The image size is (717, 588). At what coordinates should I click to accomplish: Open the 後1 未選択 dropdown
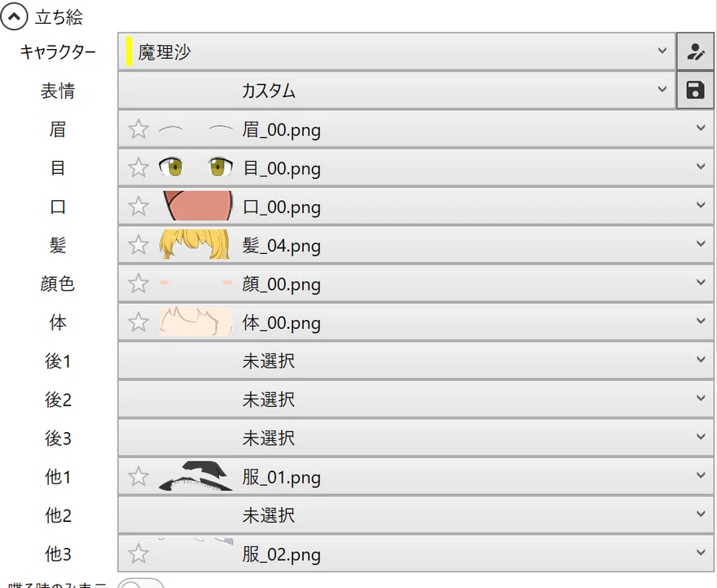416,361
